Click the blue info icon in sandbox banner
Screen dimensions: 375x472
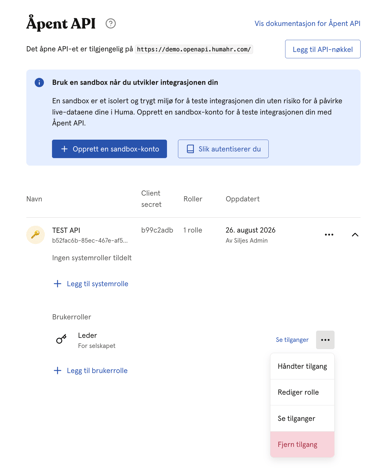(39, 82)
